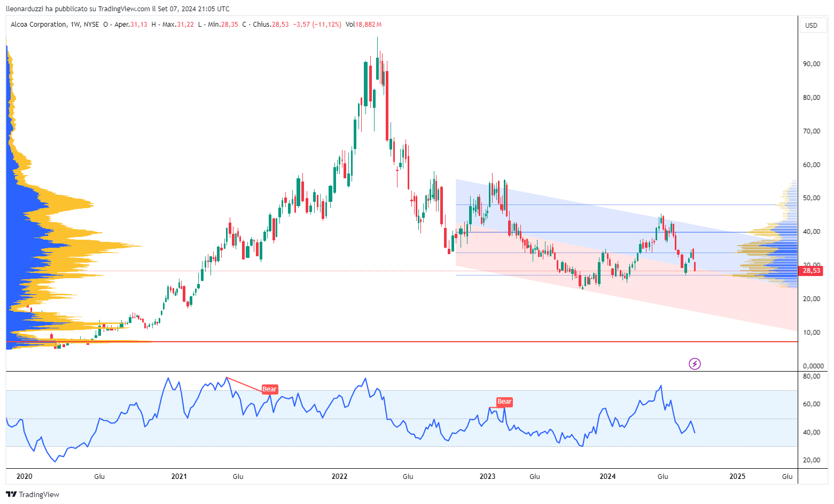The width and height of the screenshot is (834, 504).
Task: Click the Bear label on the 2023 RSI peak
Action: tap(504, 401)
